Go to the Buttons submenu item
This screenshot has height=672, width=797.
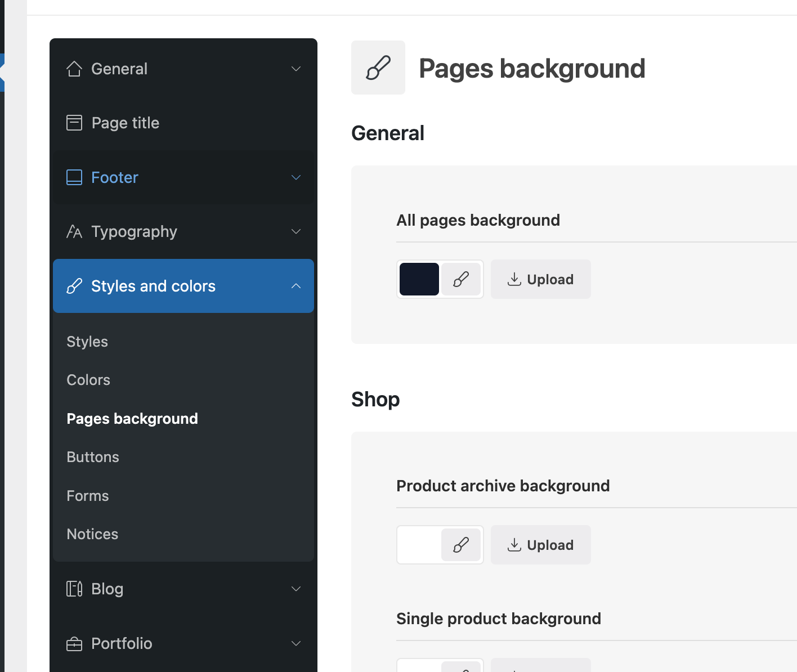tap(93, 457)
